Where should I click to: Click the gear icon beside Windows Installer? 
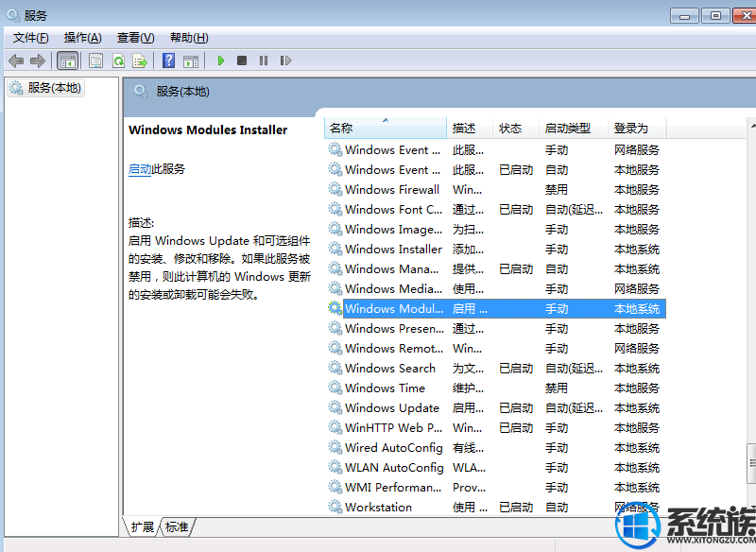pos(335,249)
